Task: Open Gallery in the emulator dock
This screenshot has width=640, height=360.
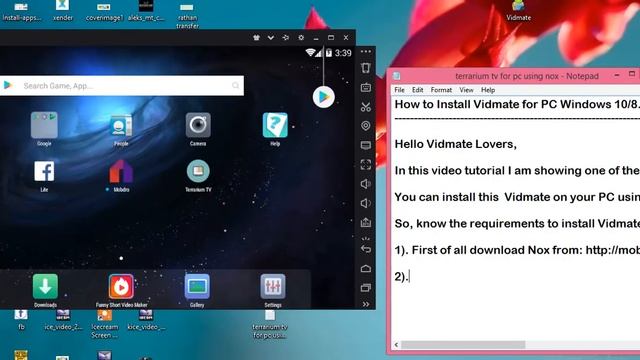Action: point(197,290)
